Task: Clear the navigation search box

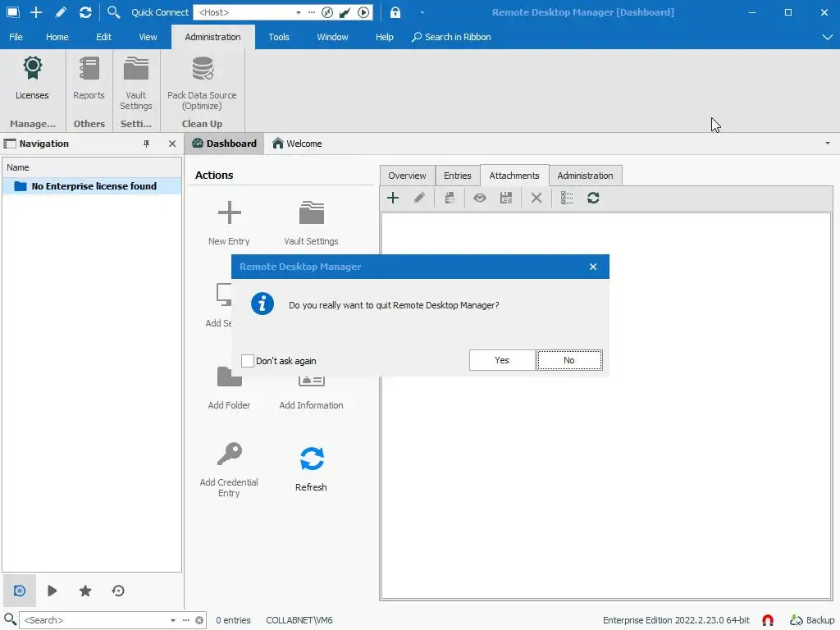Action: coord(199,620)
